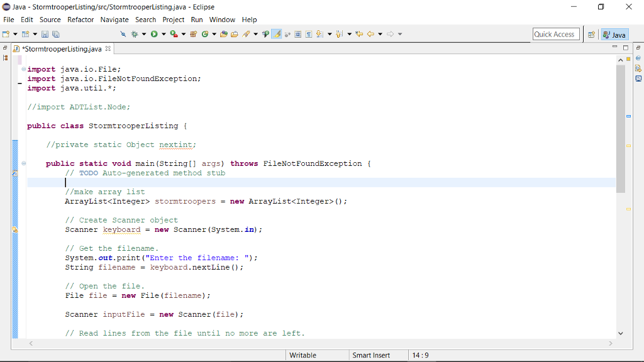Click the Save icon in the toolbar
The image size is (644, 362).
pos(45,34)
